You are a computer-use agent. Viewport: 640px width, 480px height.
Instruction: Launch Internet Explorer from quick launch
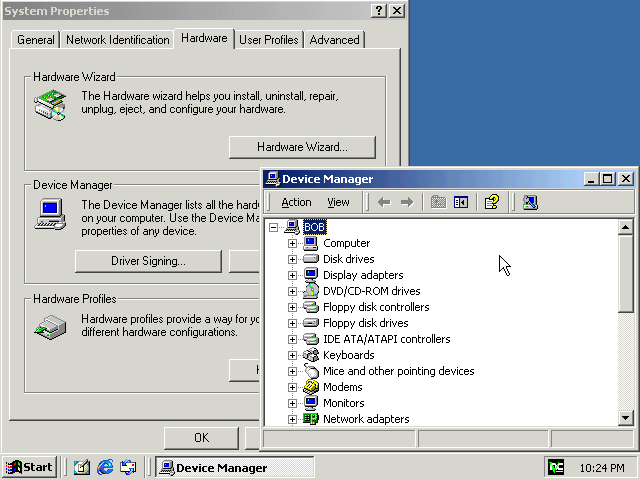pos(105,467)
